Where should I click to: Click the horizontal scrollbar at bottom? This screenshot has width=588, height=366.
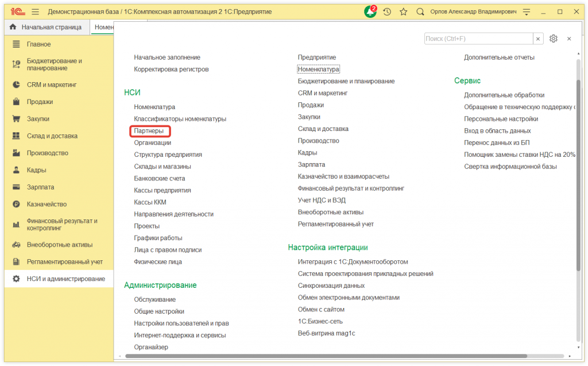[345, 356]
